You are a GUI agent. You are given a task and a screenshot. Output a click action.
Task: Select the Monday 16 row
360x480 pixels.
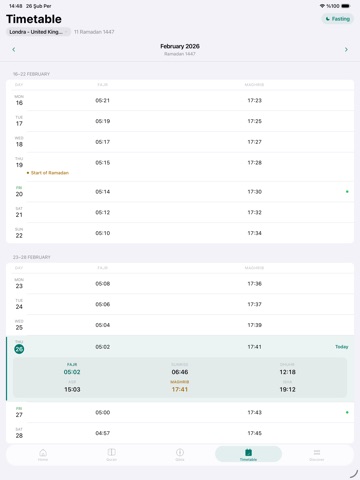click(180, 100)
